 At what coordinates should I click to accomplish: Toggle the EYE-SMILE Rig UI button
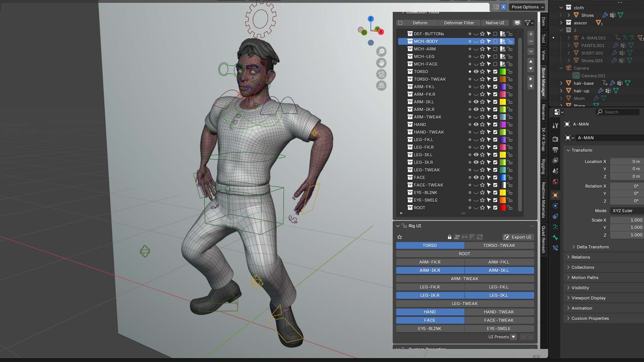pyautogui.click(x=499, y=328)
